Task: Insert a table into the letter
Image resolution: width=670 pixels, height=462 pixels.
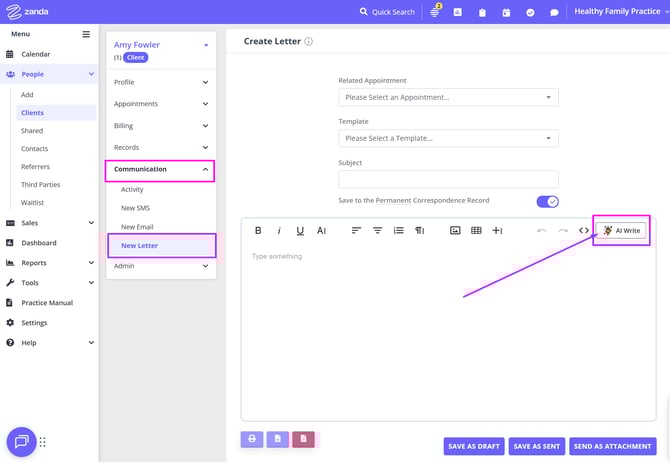Action: pyautogui.click(x=476, y=230)
